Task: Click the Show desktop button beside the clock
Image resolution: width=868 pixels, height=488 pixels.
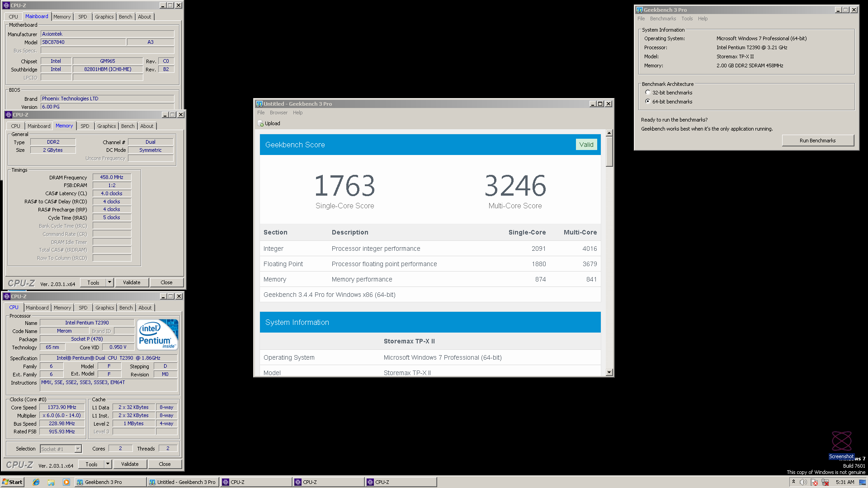Action: coord(863,482)
